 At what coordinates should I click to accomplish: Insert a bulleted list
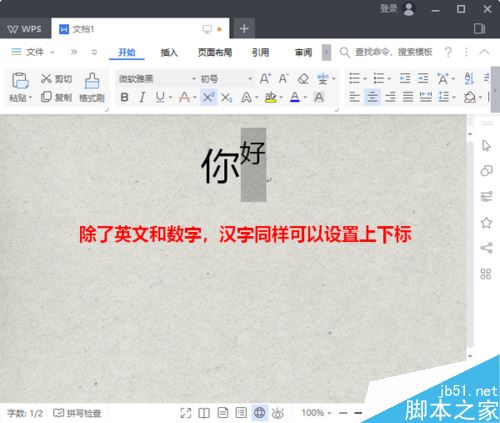tap(354, 79)
